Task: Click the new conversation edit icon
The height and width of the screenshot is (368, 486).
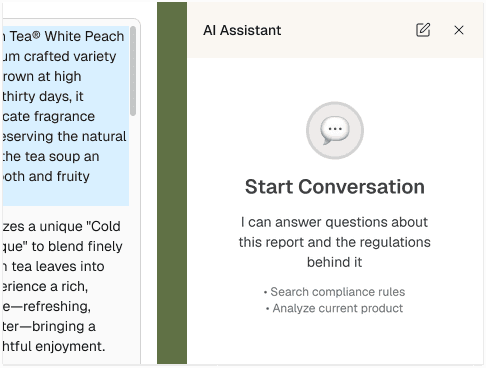Action: (x=423, y=30)
